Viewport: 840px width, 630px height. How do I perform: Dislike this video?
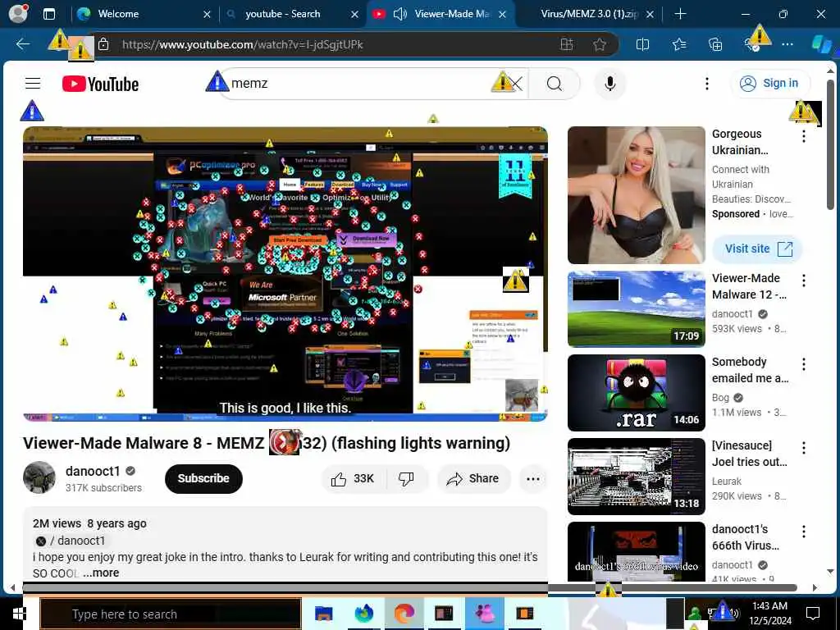coord(407,478)
